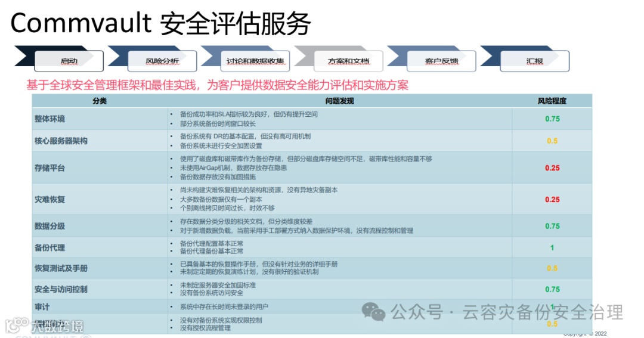Click the Commvault 安全评估服务 slide title
Viewport: 644px width, 338px height.
click(x=160, y=23)
